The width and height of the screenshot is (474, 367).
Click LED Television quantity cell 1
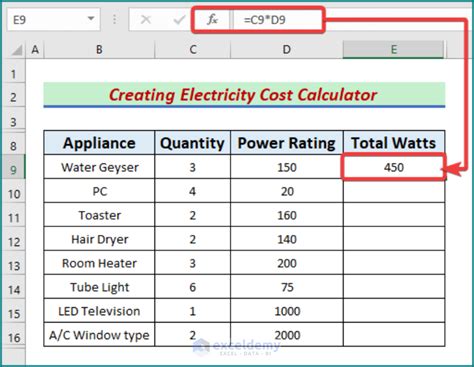pos(193,311)
